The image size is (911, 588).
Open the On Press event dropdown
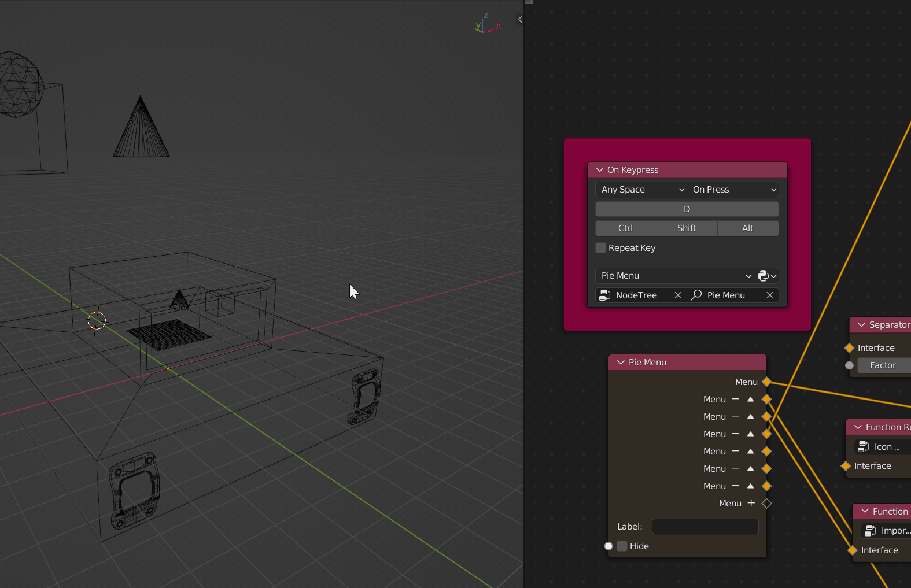733,190
